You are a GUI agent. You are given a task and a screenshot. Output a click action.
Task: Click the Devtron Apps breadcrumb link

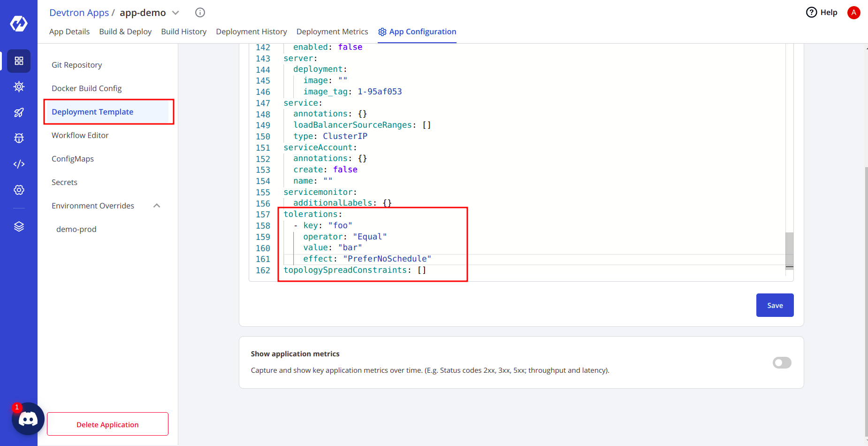click(79, 13)
